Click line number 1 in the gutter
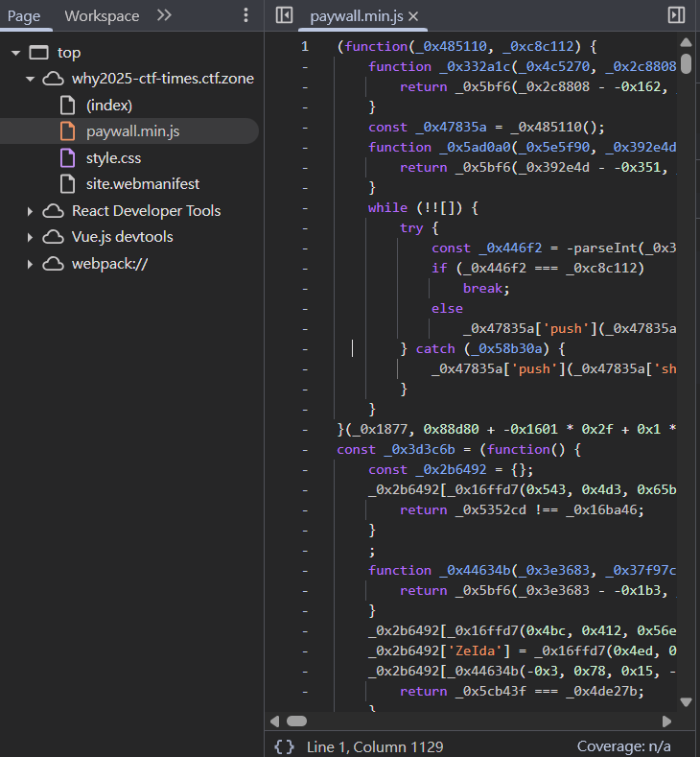Image resolution: width=700 pixels, height=757 pixels. click(x=304, y=46)
